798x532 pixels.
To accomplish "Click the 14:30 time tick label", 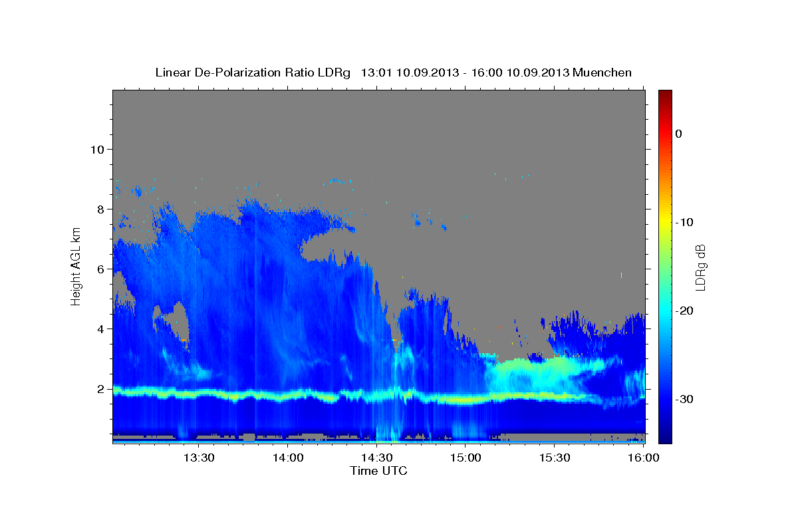I will [377, 458].
